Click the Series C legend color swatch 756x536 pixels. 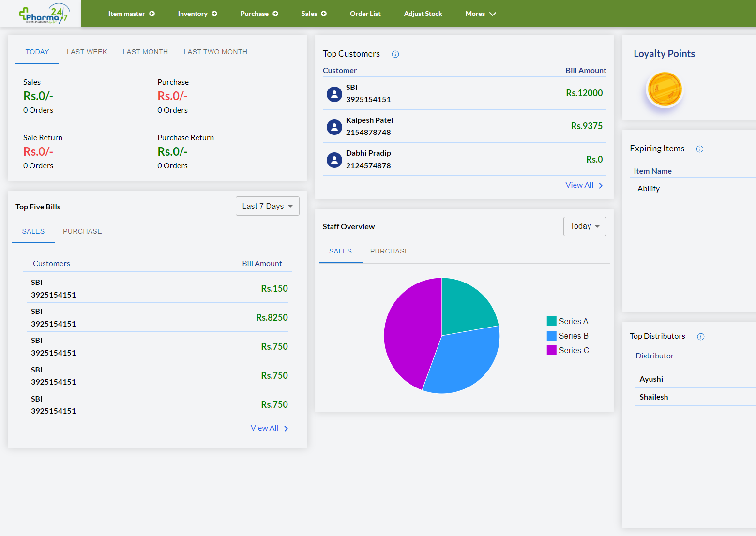click(551, 350)
